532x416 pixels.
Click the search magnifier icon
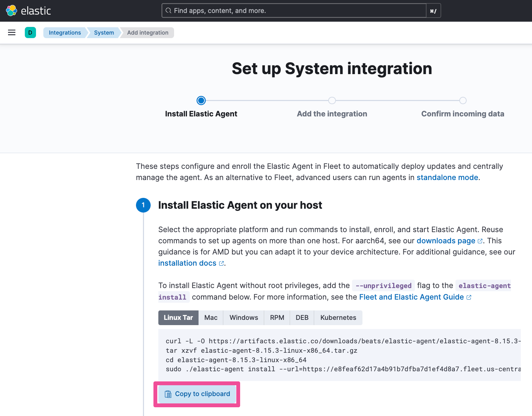(x=168, y=10)
